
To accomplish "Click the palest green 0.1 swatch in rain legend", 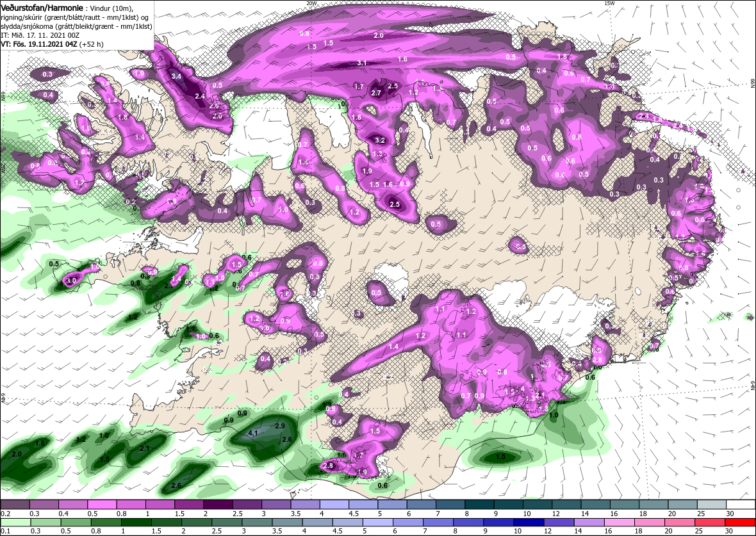I will pos(15,523).
